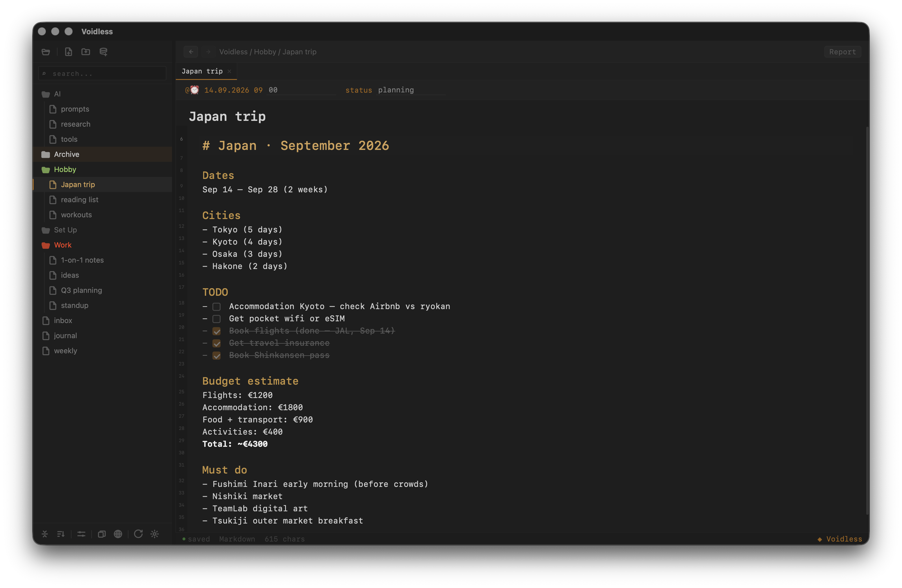Click the 615 chars status entry

(284, 539)
